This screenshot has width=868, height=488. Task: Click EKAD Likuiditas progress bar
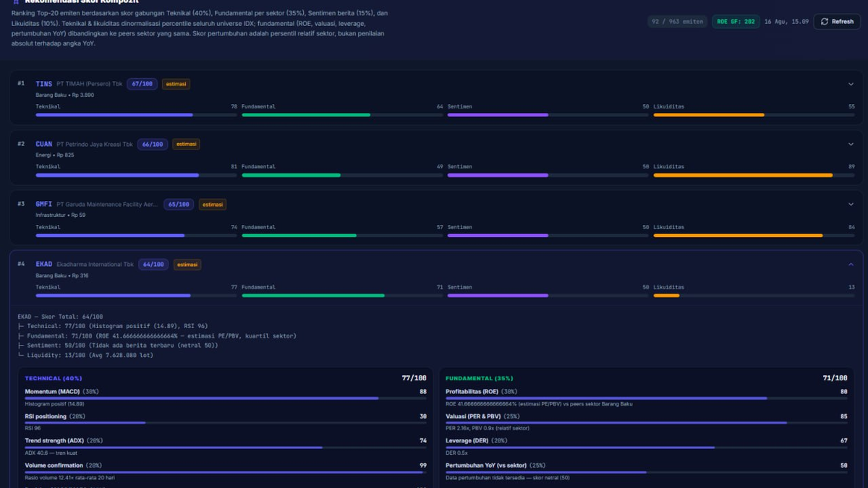point(754,296)
